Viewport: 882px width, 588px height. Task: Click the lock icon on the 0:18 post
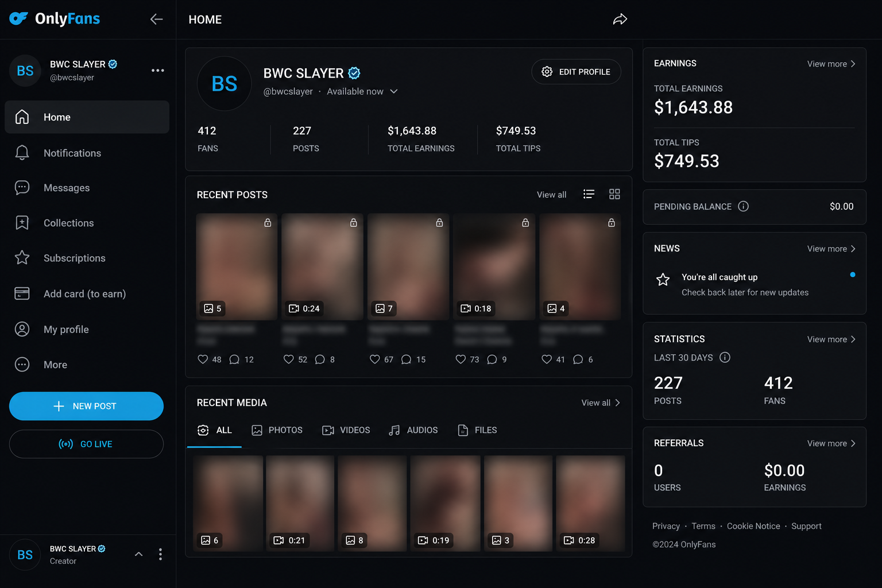point(525,223)
